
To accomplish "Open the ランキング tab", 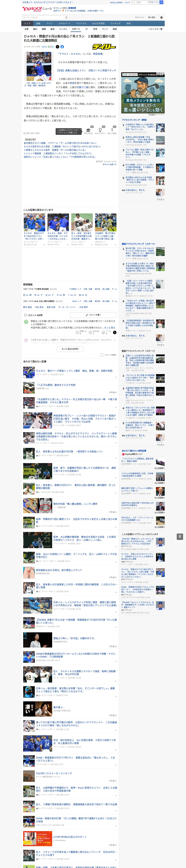I will 115,24.
